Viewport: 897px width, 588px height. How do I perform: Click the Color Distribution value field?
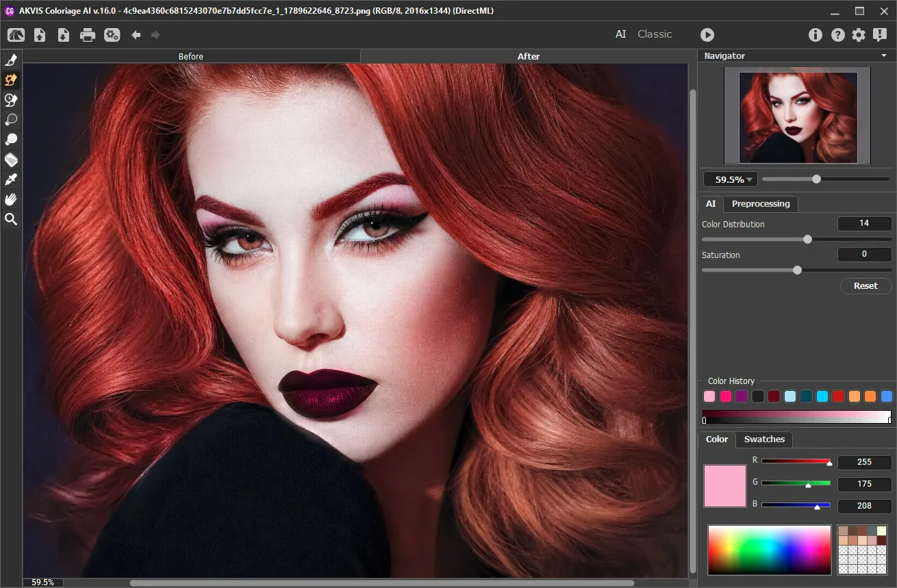coord(864,224)
